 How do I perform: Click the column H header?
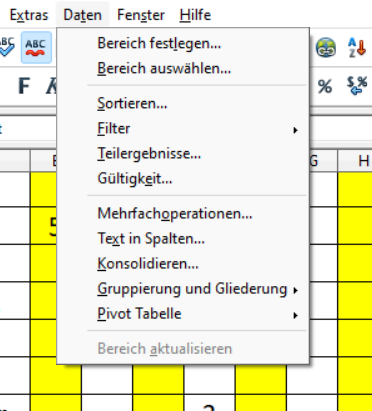[x=355, y=161]
